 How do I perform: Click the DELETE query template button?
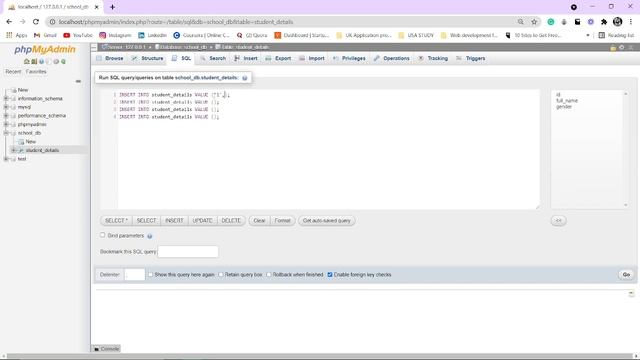pyautogui.click(x=231, y=220)
